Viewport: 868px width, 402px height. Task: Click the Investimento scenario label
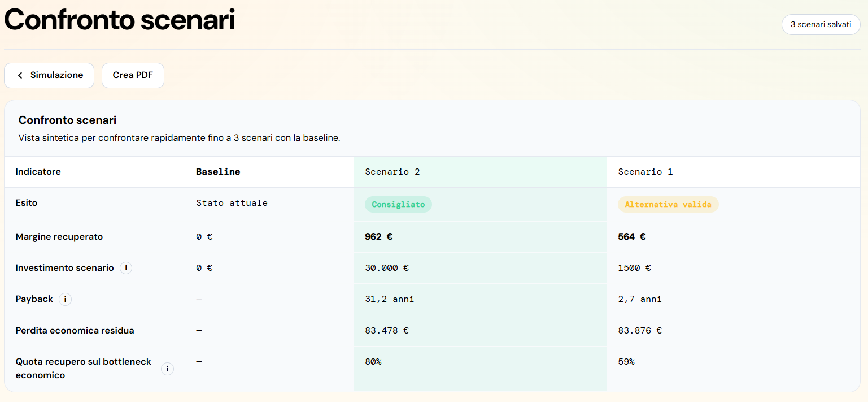64,268
